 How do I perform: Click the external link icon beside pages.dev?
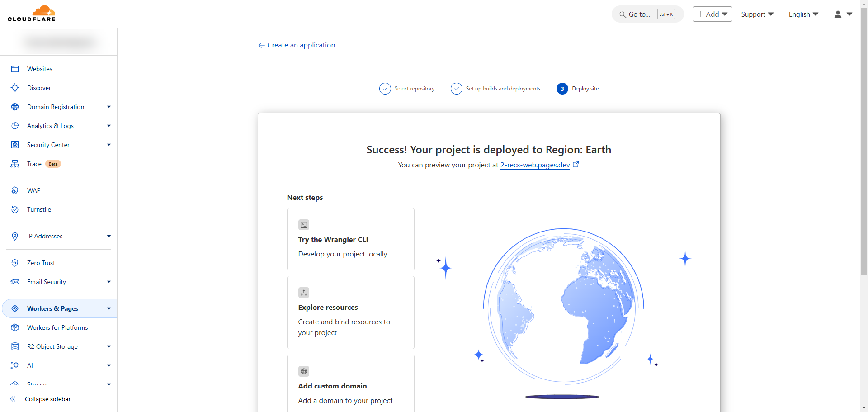576,165
